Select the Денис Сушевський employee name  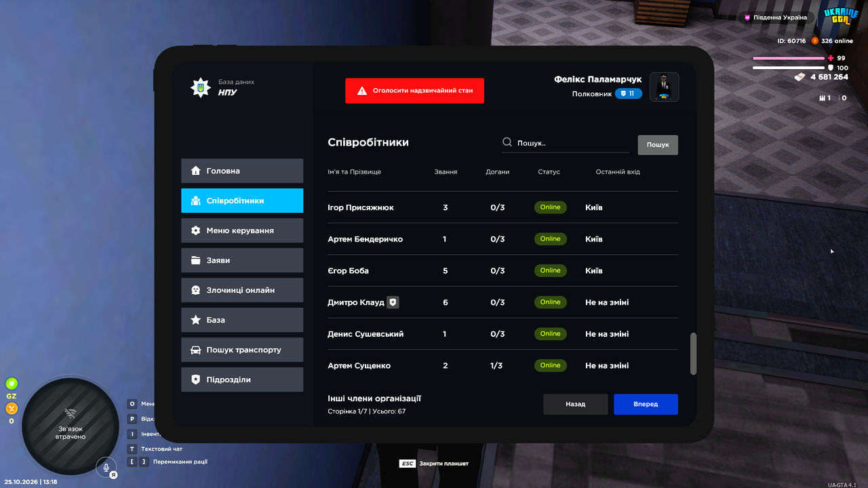pyautogui.click(x=366, y=334)
